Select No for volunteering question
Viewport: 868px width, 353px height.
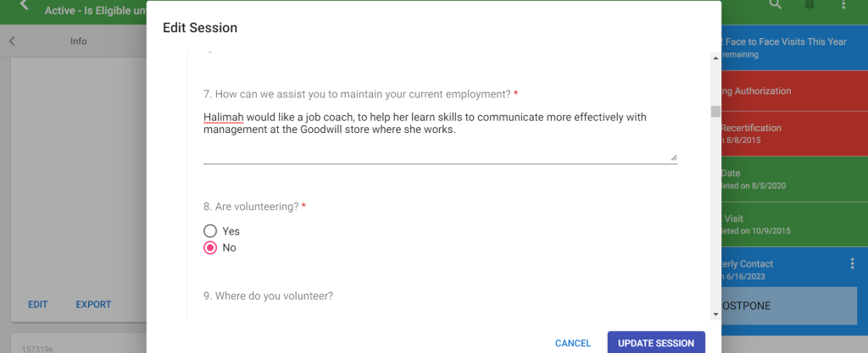(x=210, y=248)
